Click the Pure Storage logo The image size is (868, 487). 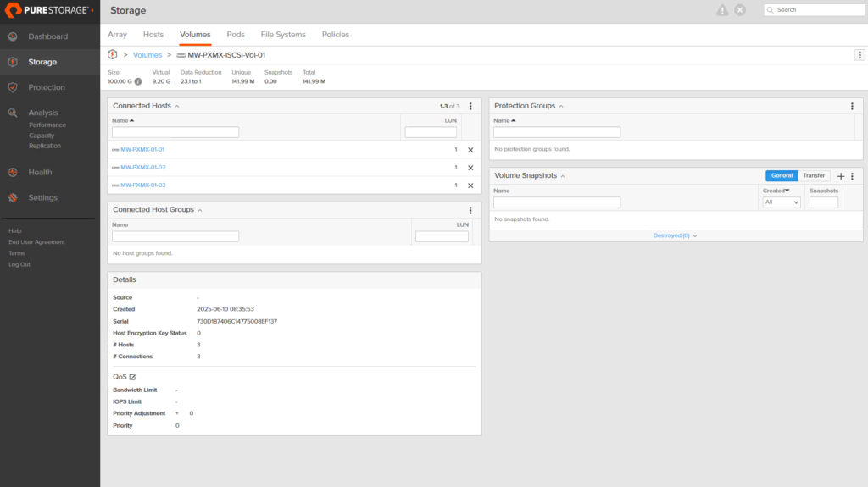(x=47, y=10)
